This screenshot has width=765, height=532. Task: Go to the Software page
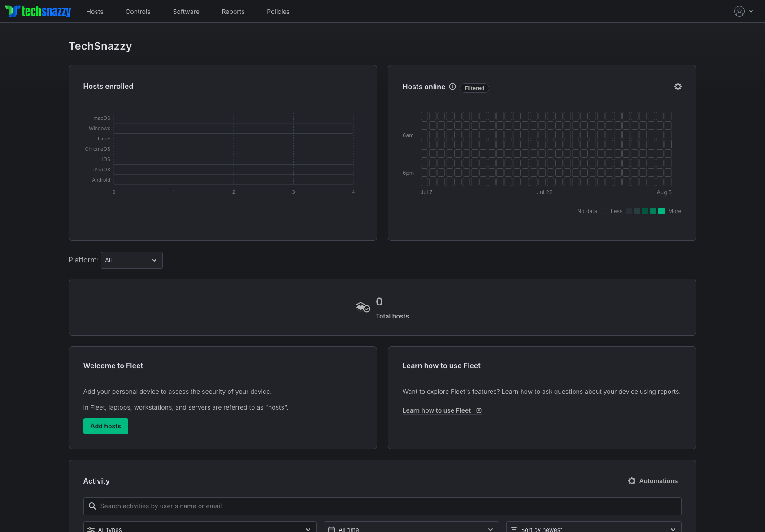point(186,12)
